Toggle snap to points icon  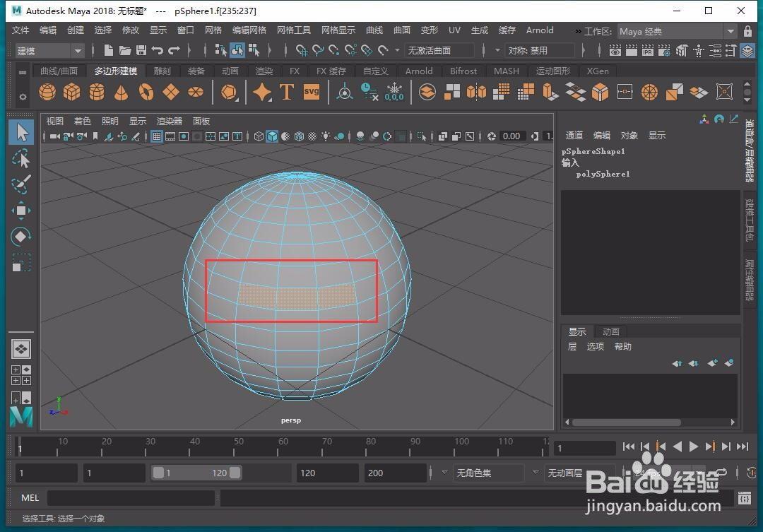pos(333,50)
